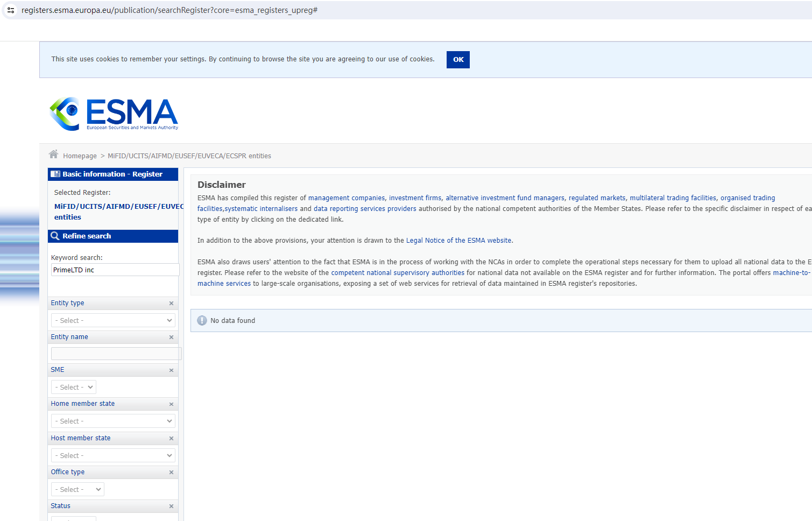
Task: Click the No data found message
Action: tap(233, 321)
